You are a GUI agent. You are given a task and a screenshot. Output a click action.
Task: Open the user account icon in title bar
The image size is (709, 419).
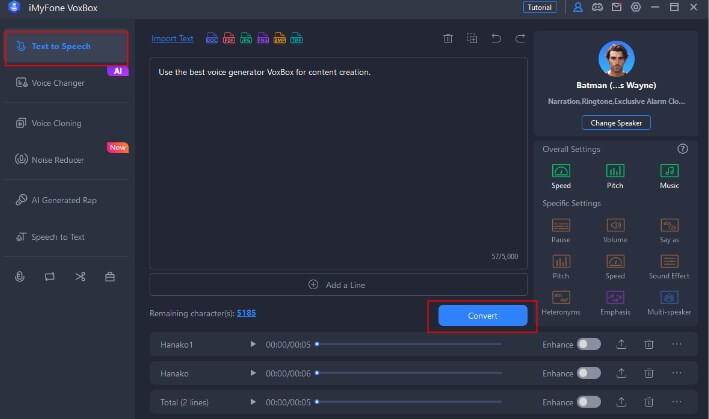click(x=577, y=7)
